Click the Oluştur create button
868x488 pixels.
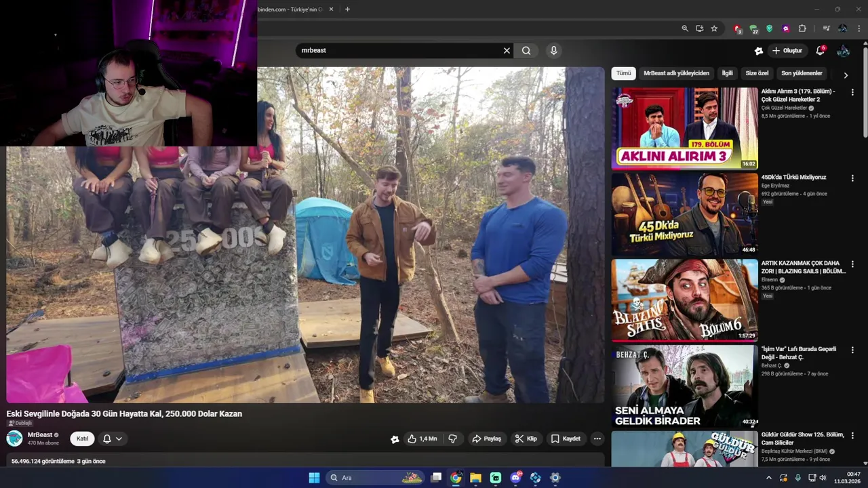click(787, 51)
